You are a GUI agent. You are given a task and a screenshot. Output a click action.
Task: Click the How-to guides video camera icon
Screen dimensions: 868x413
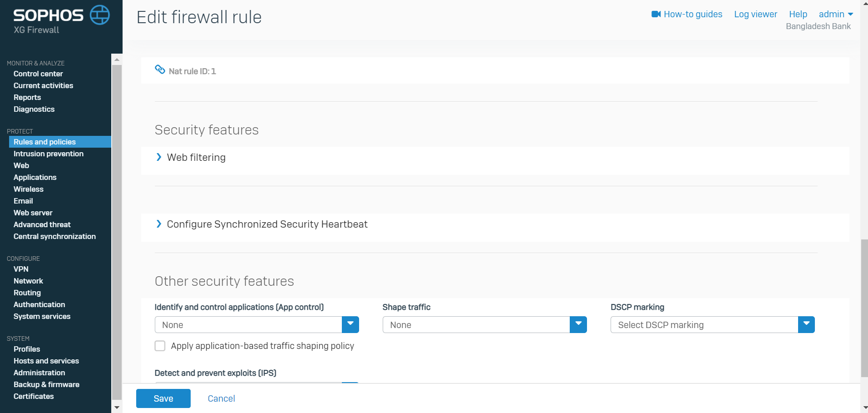(656, 14)
